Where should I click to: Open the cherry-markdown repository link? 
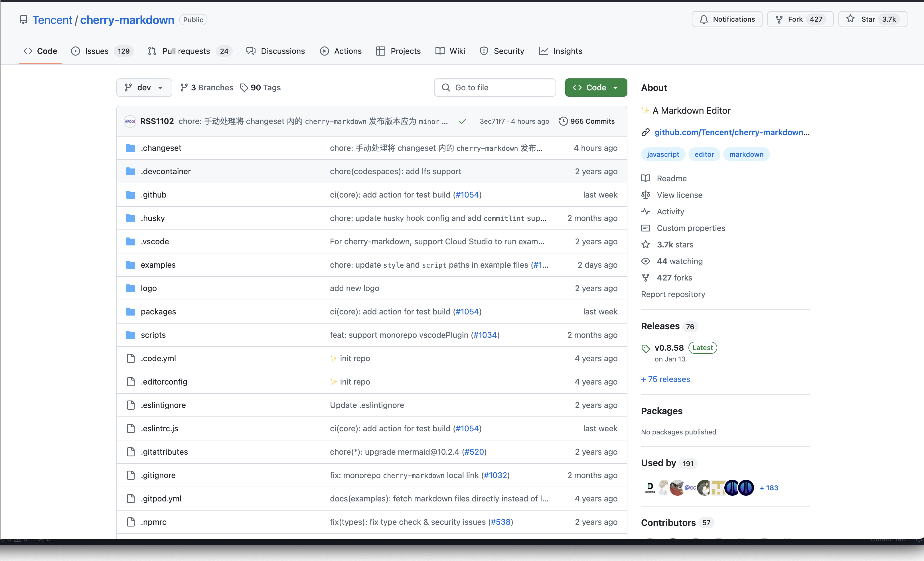(x=127, y=20)
